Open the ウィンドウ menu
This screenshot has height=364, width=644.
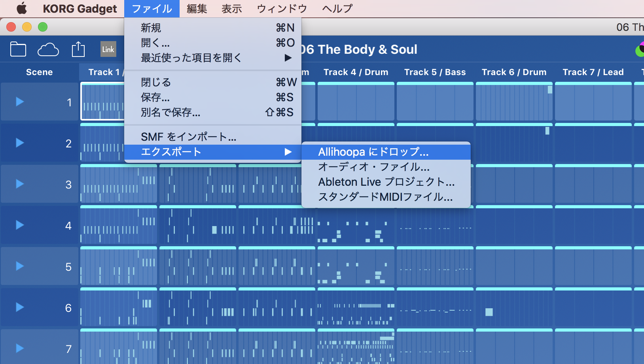point(282,8)
